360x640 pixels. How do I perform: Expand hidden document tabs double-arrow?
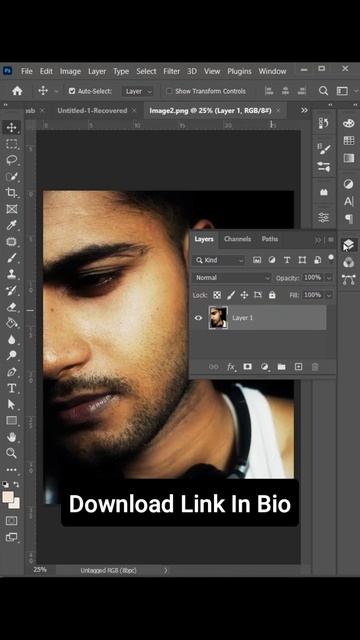pos(304,110)
